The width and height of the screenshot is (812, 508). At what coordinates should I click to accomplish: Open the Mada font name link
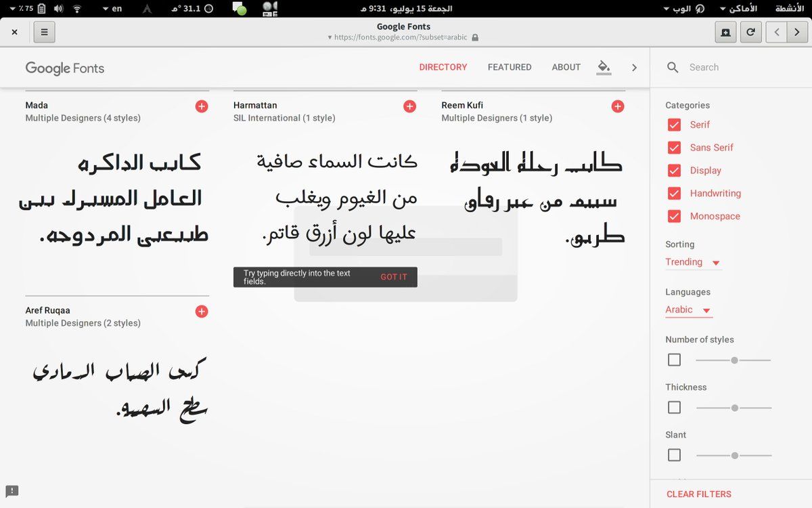(x=37, y=105)
